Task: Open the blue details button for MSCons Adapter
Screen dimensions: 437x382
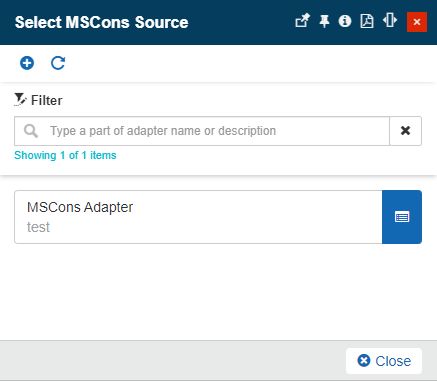Action: pyautogui.click(x=402, y=217)
